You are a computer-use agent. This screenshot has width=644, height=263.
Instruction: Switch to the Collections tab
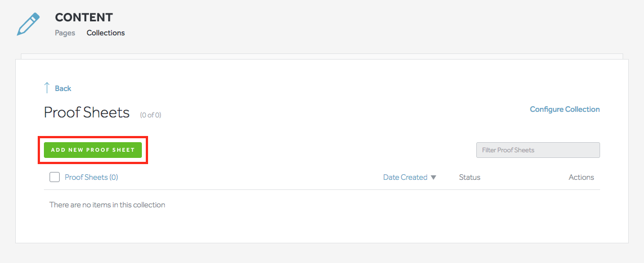point(106,33)
